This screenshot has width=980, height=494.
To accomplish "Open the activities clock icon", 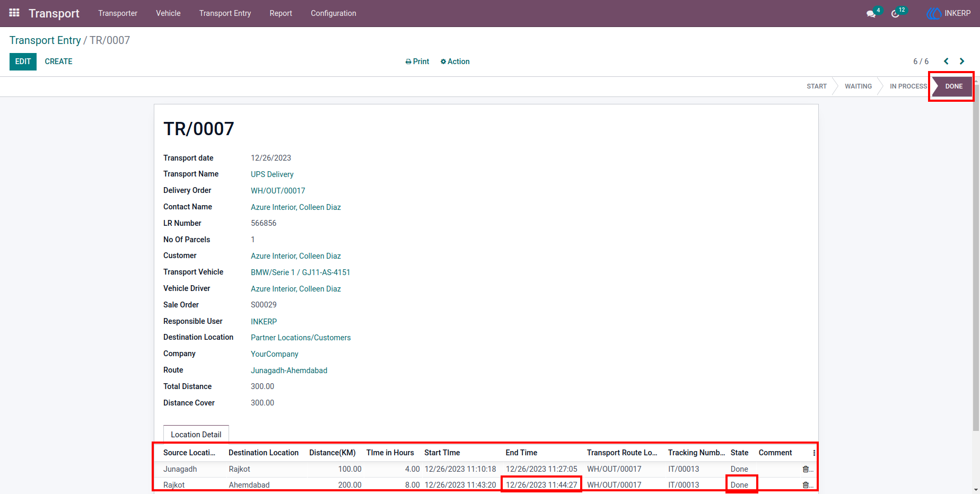I will coord(896,14).
